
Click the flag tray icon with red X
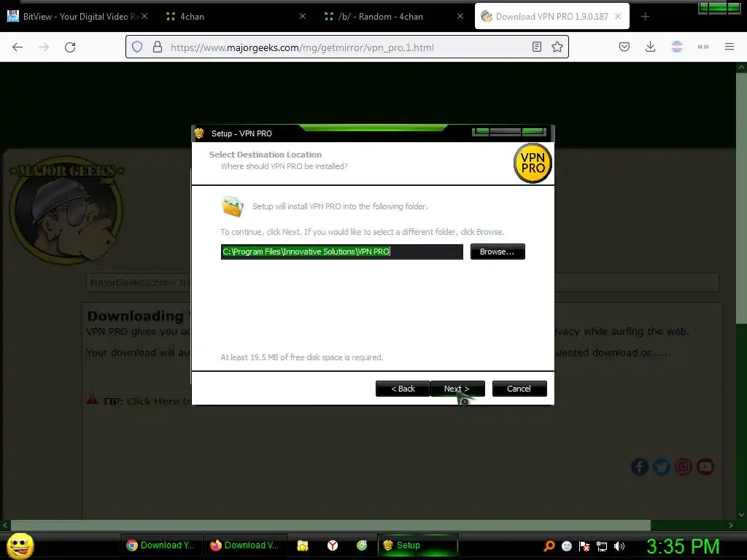pos(584,546)
